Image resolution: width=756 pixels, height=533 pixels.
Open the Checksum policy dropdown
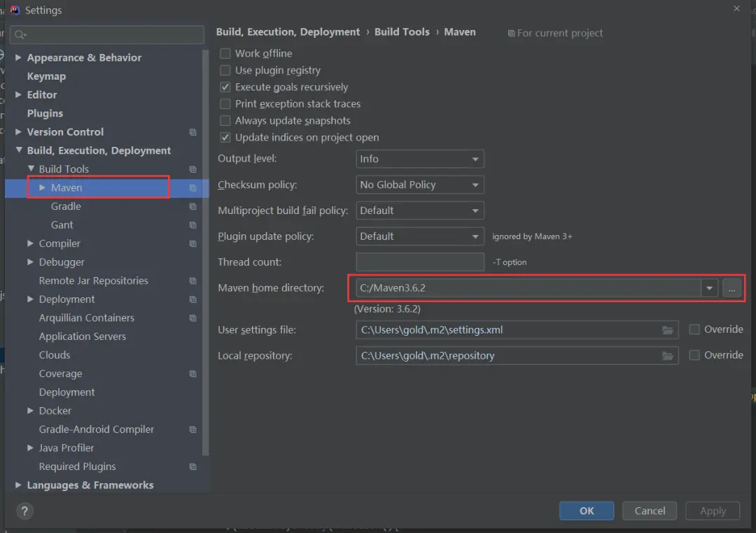(x=420, y=185)
